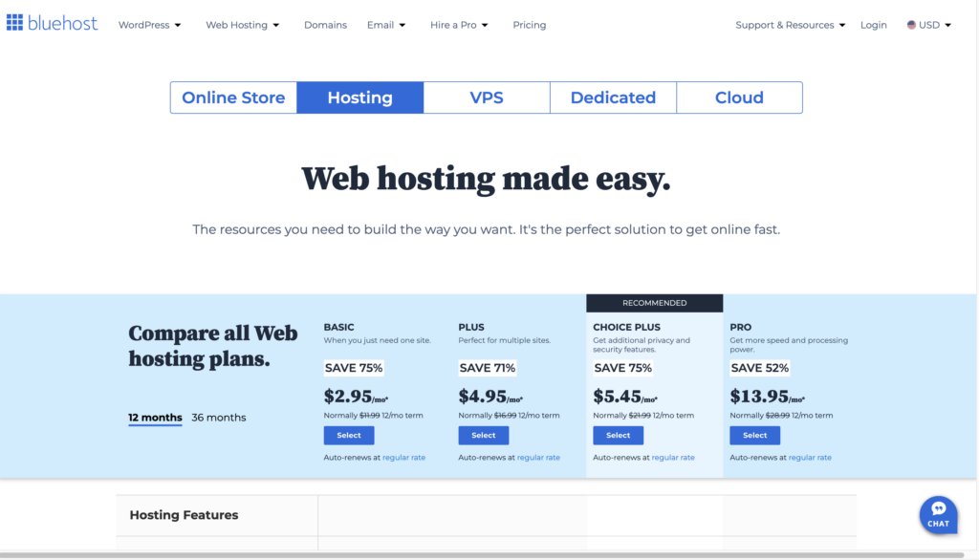
Task: Click the Bluehost logo
Action: 52,23
